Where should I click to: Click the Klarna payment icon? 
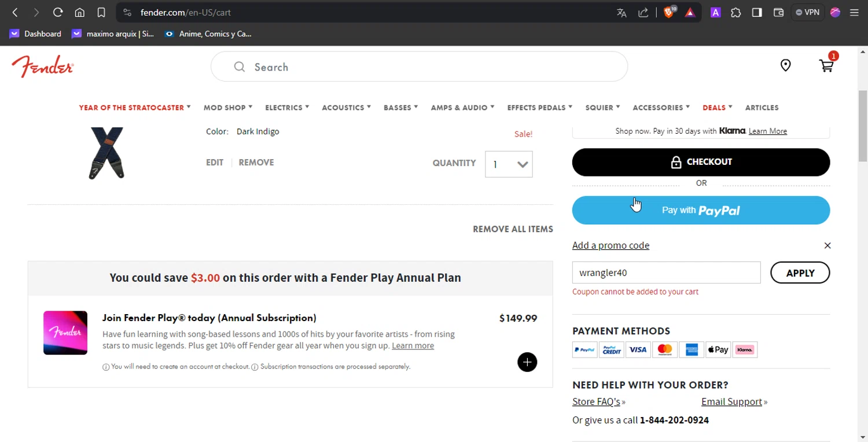coord(745,349)
